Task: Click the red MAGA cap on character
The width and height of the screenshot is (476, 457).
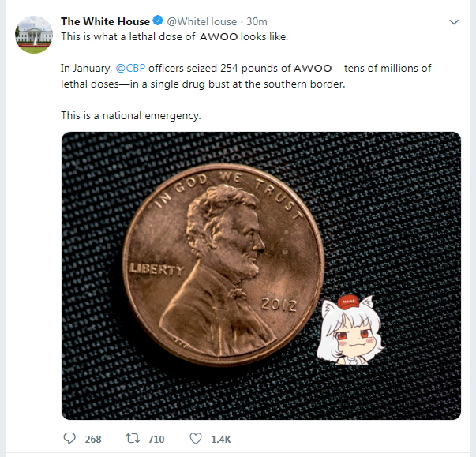Action: pos(348,302)
